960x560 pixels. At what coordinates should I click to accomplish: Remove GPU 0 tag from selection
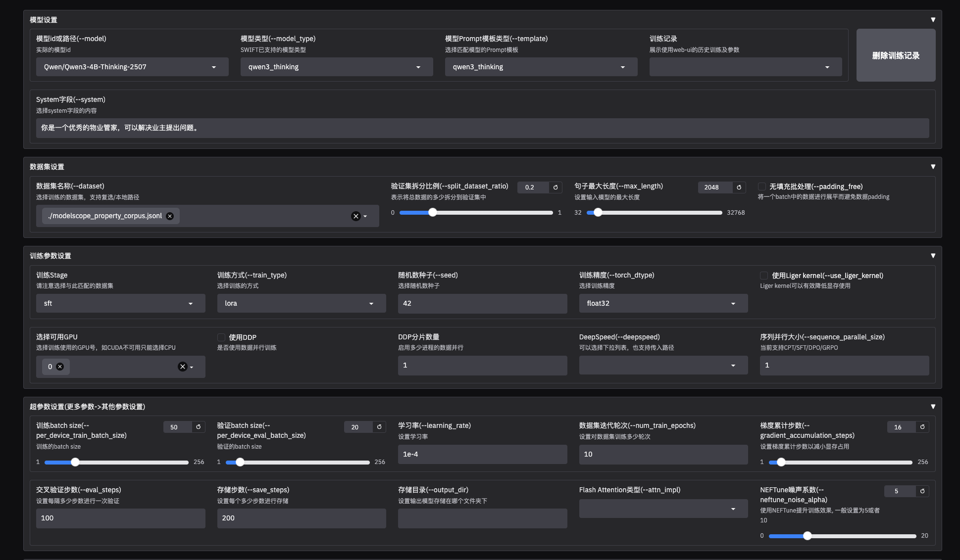coord(60,367)
